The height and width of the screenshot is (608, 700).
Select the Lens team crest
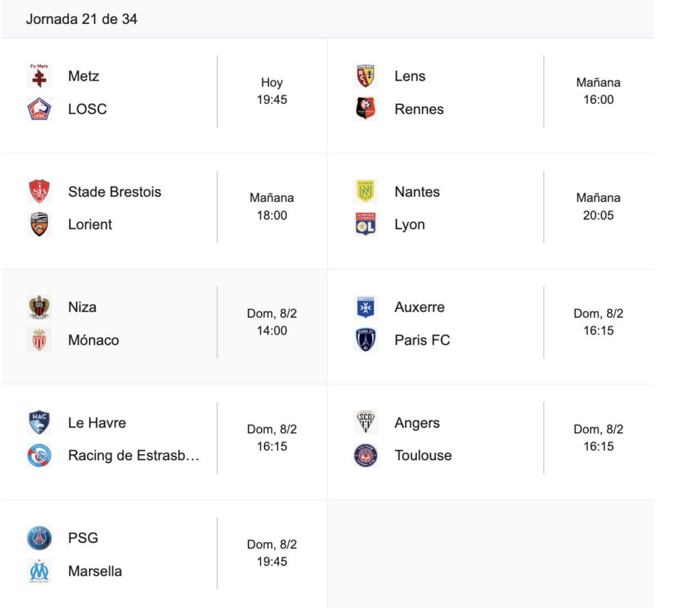click(365, 76)
